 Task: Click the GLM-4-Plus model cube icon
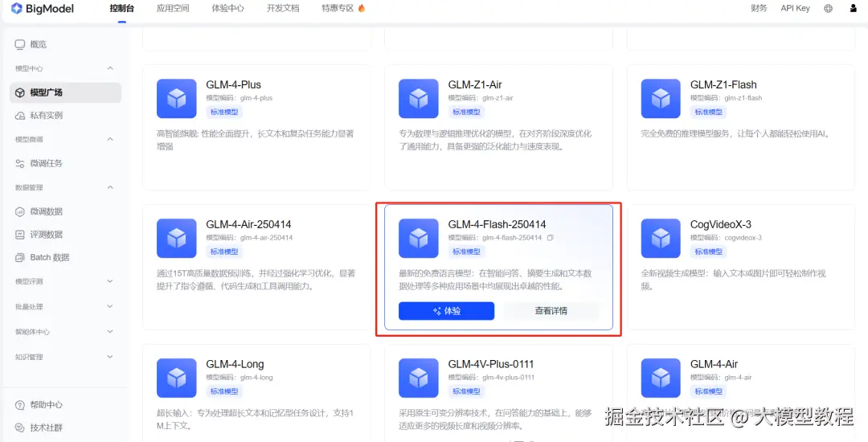coord(177,99)
